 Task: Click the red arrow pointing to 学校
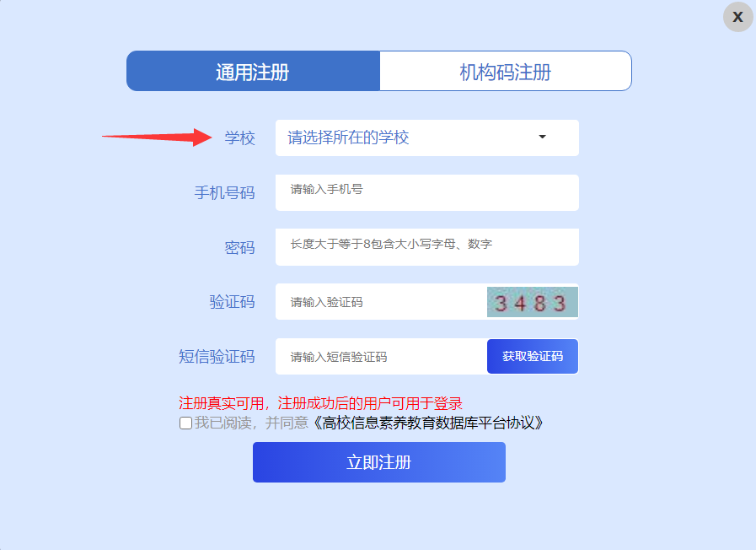tap(157, 137)
